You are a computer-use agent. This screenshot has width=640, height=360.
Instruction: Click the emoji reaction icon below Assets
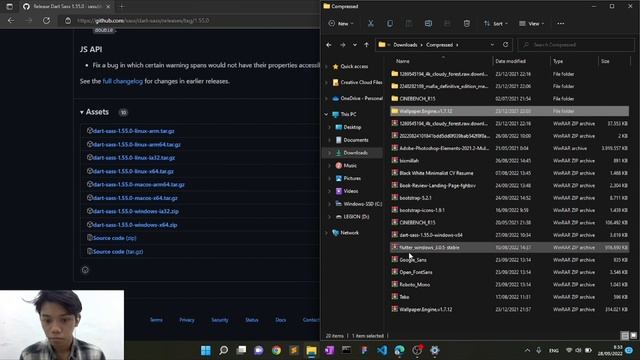pos(85,270)
